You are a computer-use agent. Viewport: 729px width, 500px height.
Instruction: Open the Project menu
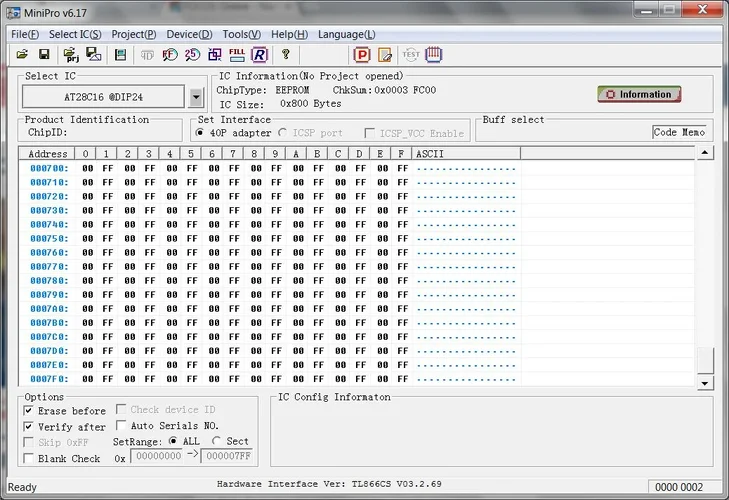pyautogui.click(x=134, y=34)
